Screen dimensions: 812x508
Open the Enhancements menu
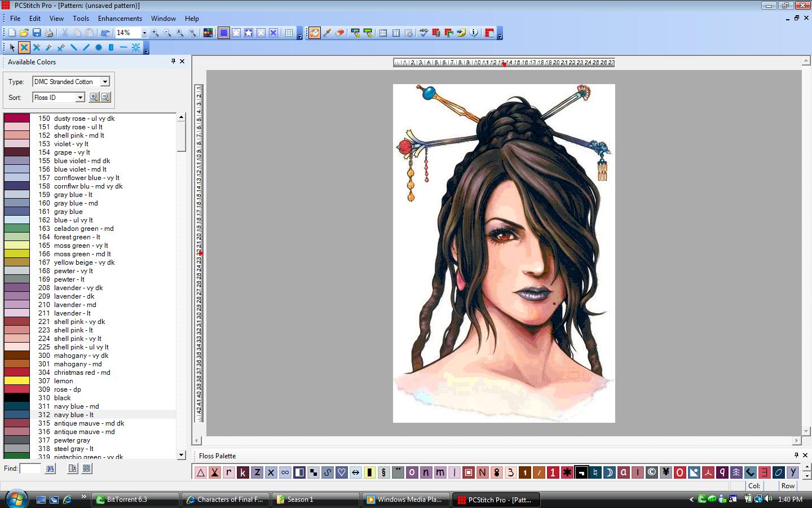[x=120, y=18]
